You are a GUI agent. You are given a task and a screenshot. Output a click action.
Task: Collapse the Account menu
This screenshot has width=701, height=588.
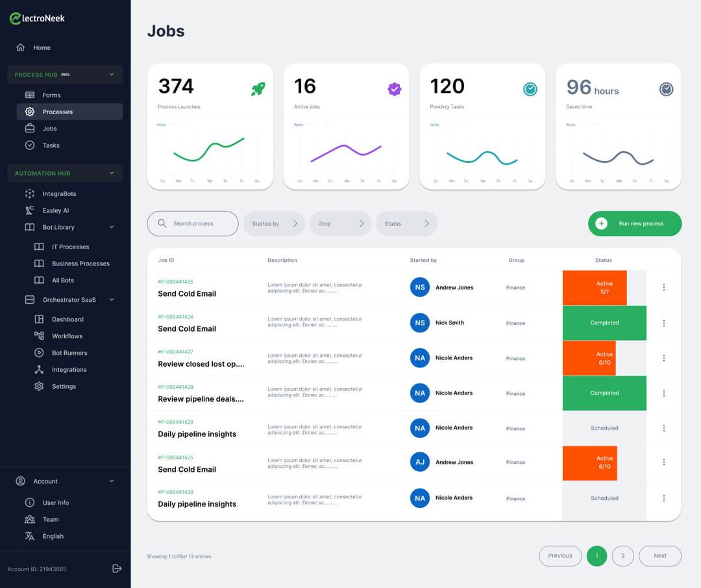coord(110,481)
